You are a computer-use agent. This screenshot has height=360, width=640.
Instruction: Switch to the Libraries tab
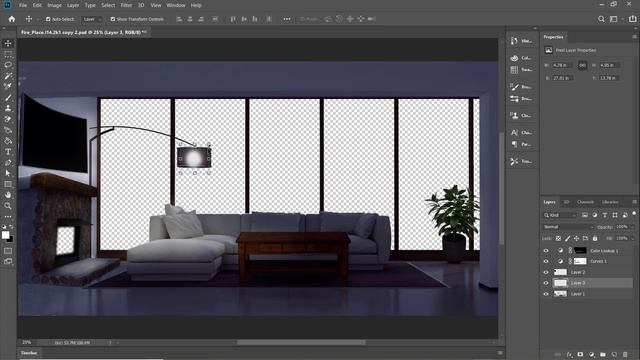tap(610, 202)
